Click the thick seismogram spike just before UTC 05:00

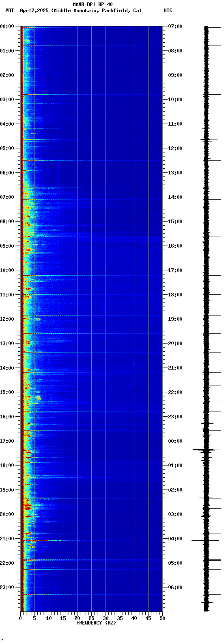click(212, 560)
